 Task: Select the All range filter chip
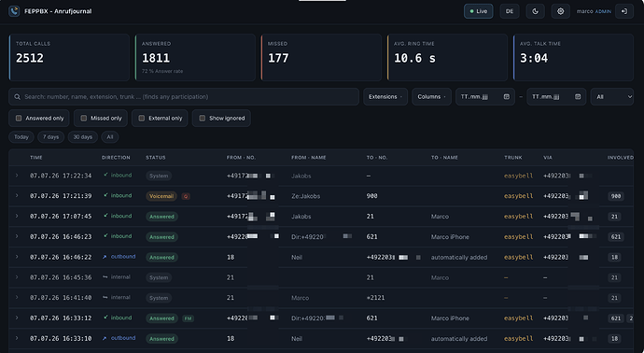point(110,137)
